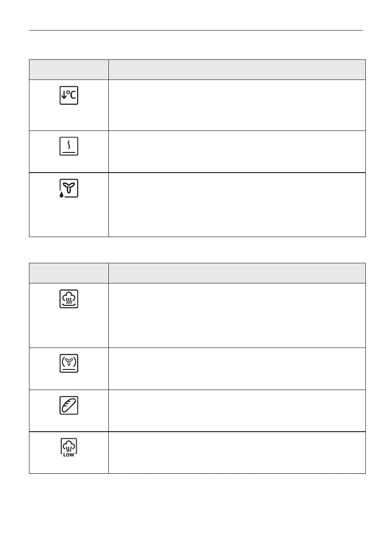Screen dimensions: 392x557
Task: Click empty cell beside bottom heat icon
Action: pyautogui.click(x=236, y=151)
